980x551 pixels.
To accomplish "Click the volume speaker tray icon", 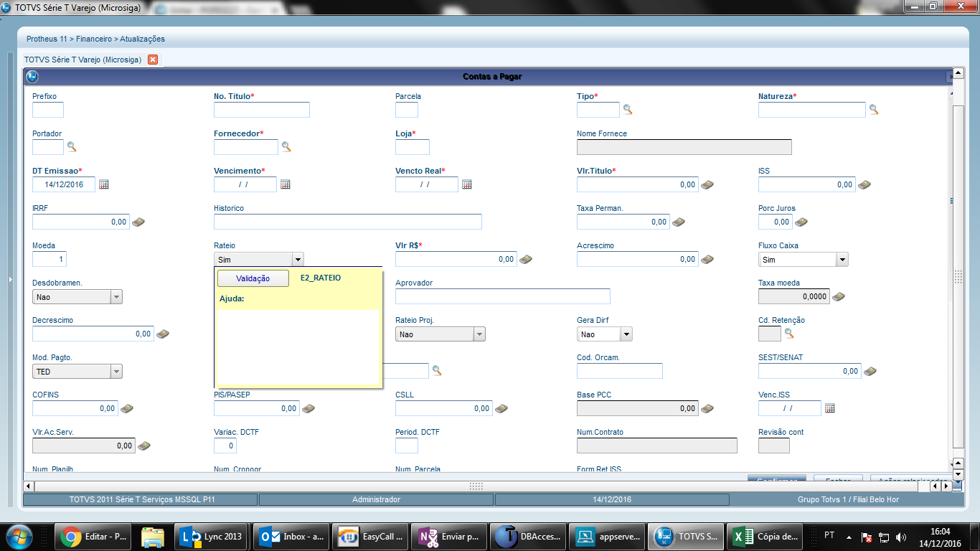I will [901, 537].
